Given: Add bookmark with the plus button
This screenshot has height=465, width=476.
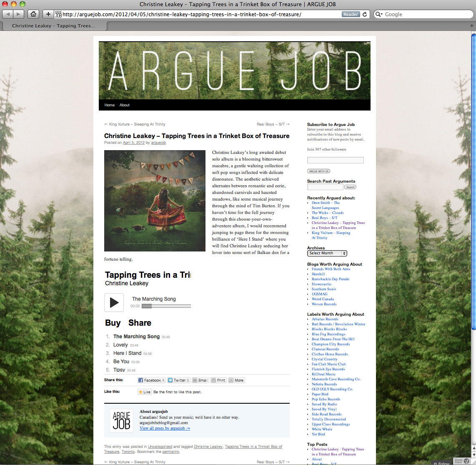Looking at the screenshot, I should pyautogui.click(x=48, y=14).
